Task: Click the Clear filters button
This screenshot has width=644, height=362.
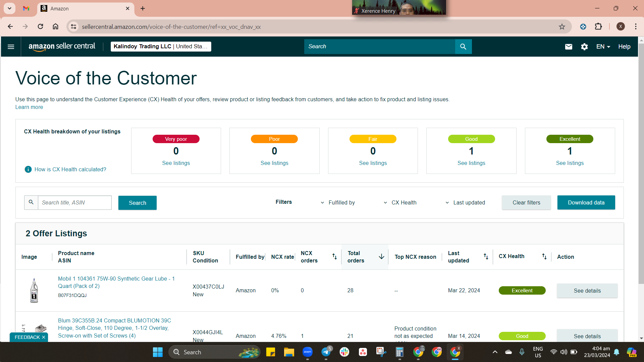Action: 526,202
